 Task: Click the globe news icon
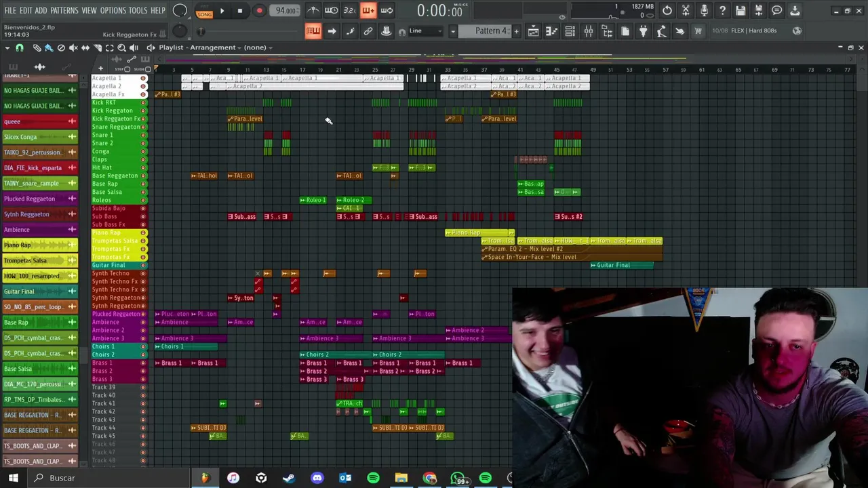797,30
